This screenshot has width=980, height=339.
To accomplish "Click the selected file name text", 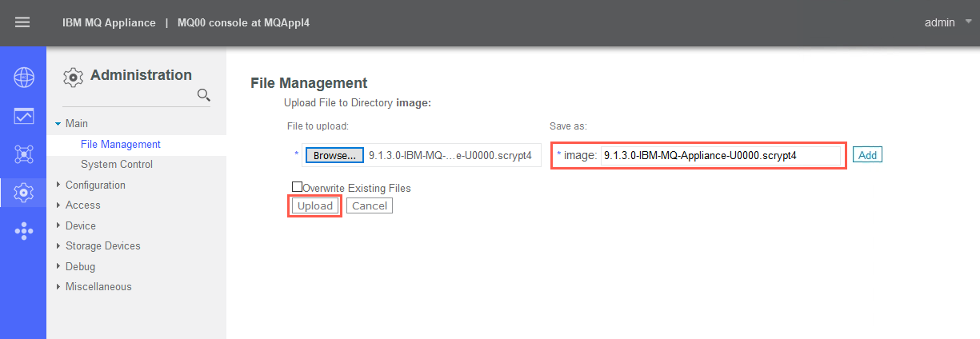I will [450, 156].
